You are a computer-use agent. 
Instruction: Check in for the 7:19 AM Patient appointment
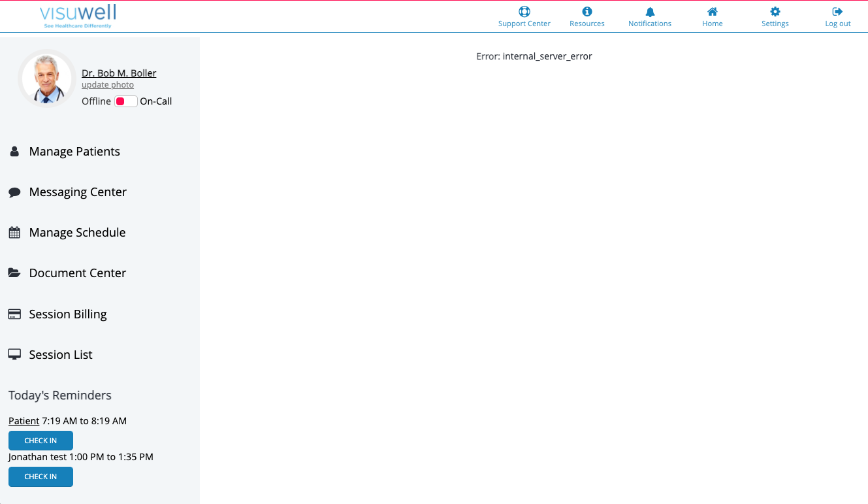click(40, 440)
